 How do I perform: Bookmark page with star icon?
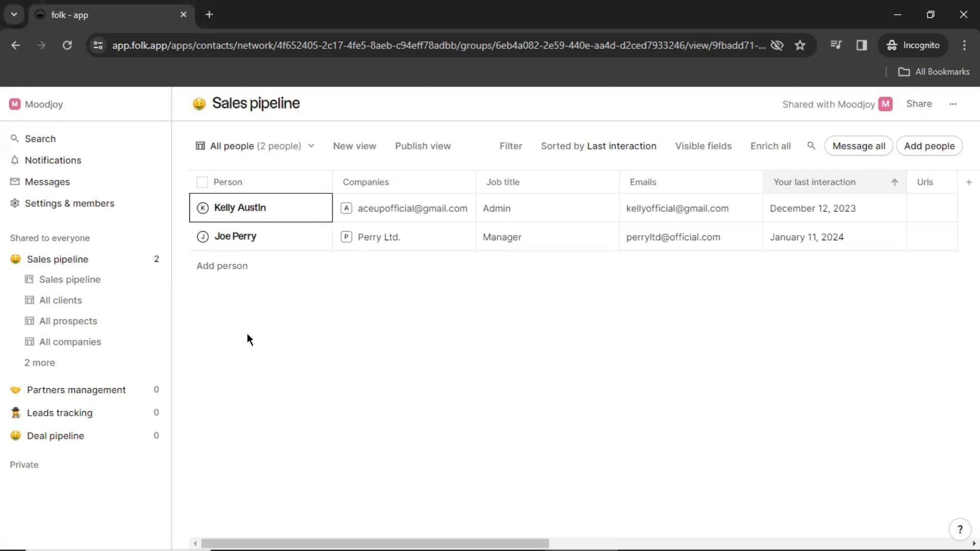[800, 45]
